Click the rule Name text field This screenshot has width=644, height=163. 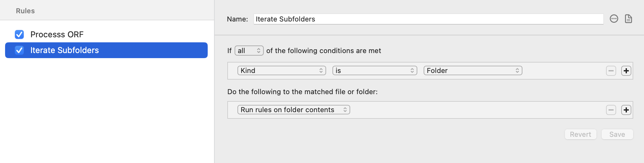[428, 19]
